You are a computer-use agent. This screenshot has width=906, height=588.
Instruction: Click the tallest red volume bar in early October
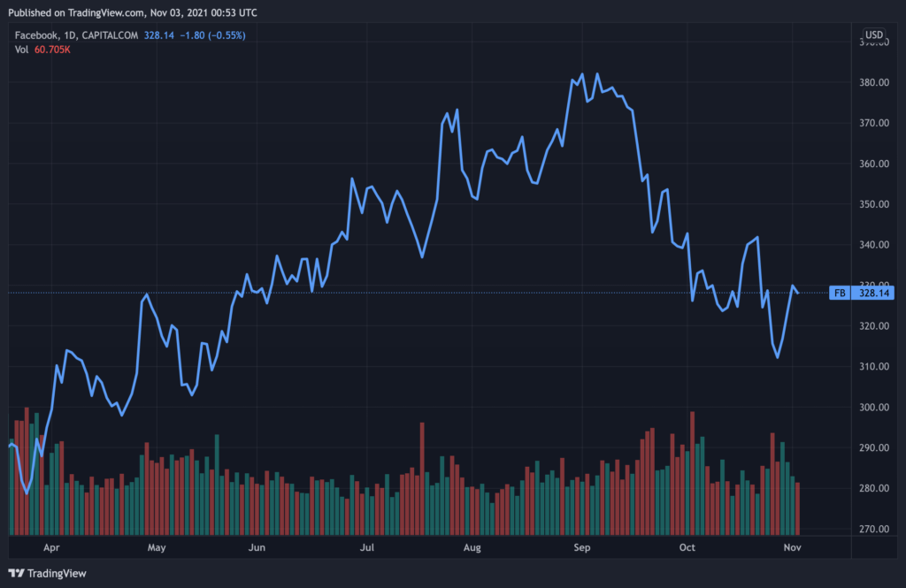[x=692, y=473]
